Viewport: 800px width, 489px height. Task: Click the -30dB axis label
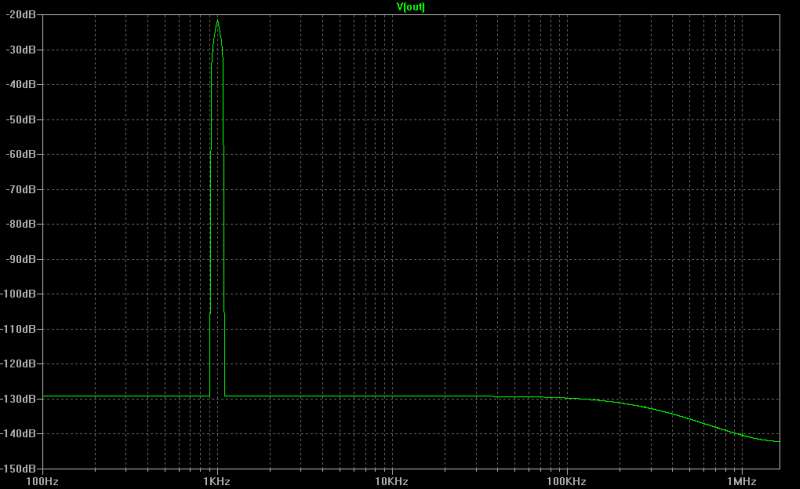[21, 50]
